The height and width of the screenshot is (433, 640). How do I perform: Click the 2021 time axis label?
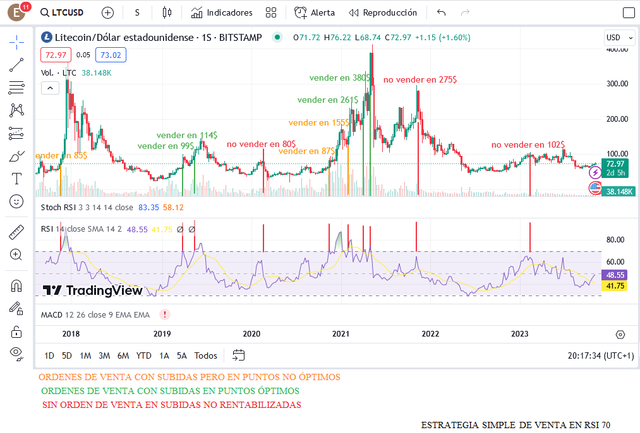(x=341, y=334)
